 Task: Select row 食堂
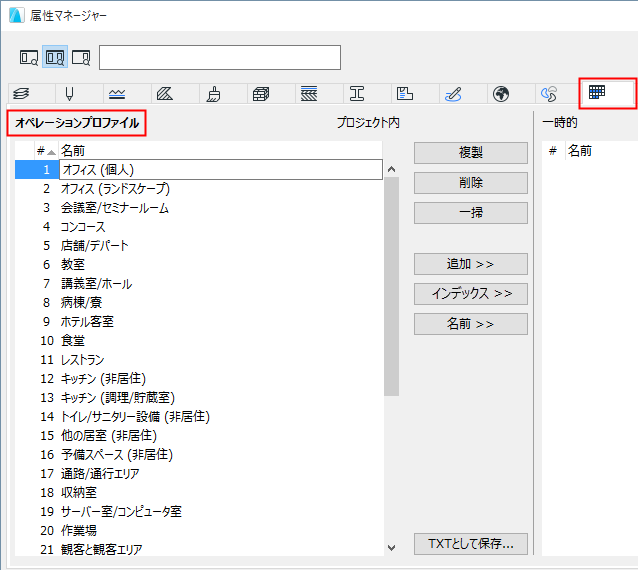(x=199, y=341)
